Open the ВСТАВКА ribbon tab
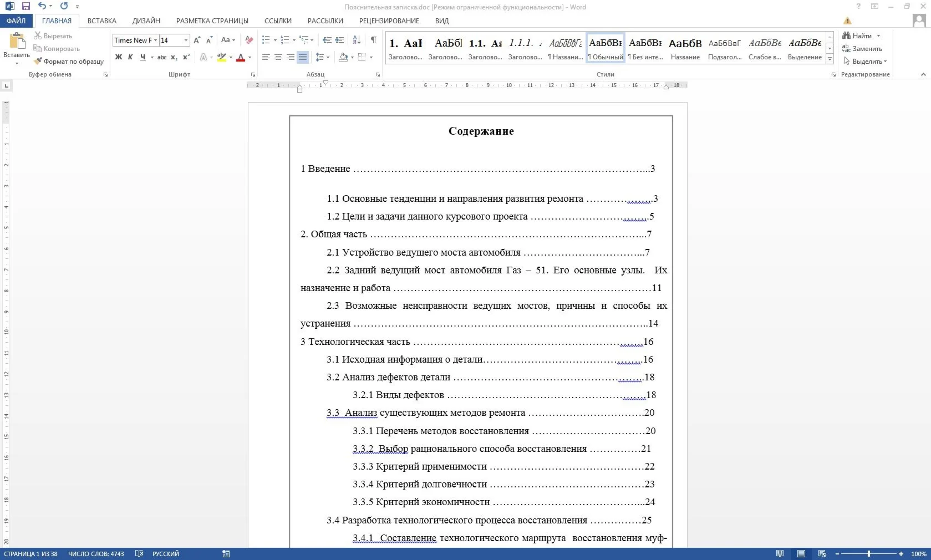 click(101, 21)
